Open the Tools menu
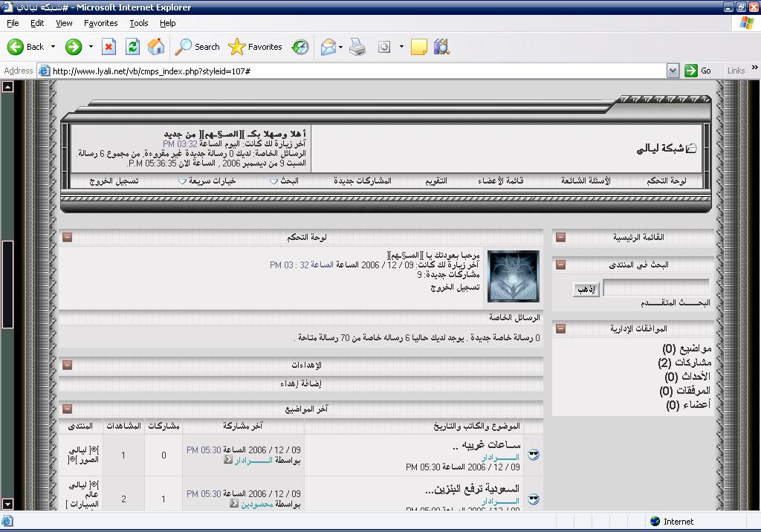761x532 pixels. coord(139,23)
